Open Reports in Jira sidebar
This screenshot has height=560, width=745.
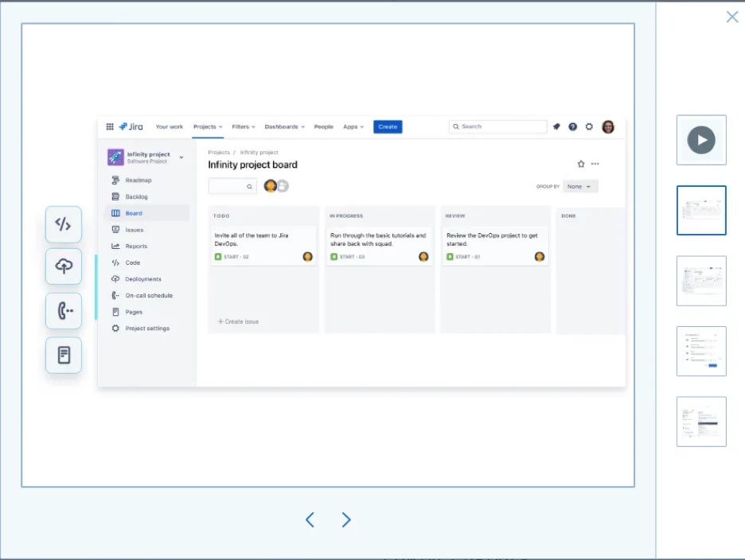146,246
